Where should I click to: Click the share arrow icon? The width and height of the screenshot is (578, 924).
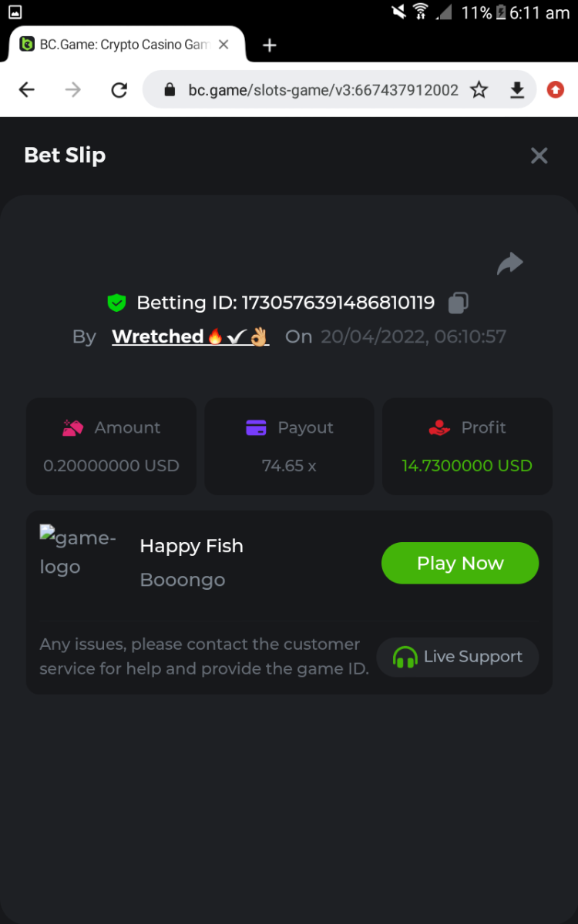click(x=510, y=264)
